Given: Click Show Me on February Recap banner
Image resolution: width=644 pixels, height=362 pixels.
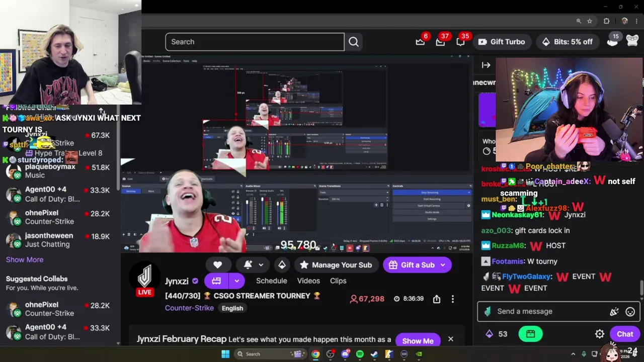Looking at the screenshot, I should point(418,341).
